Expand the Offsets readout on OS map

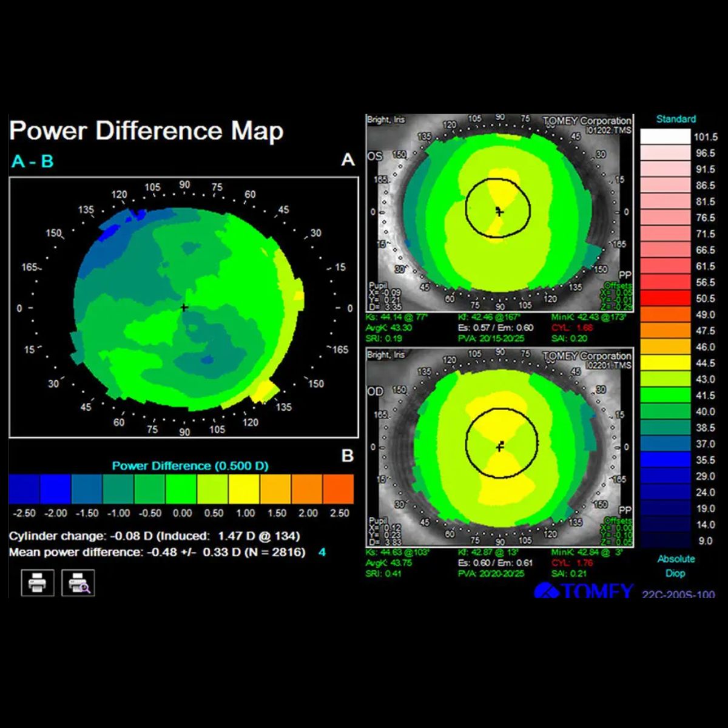pos(618,285)
